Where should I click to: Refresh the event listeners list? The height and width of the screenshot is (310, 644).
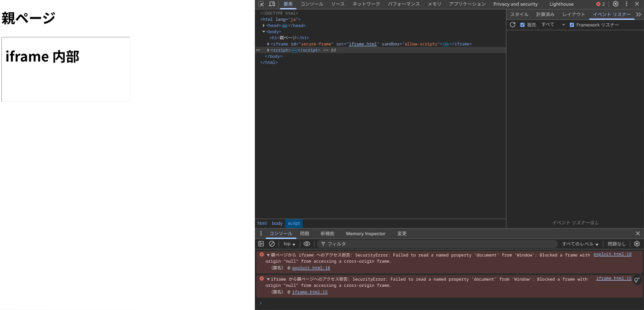tap(513, 25)
